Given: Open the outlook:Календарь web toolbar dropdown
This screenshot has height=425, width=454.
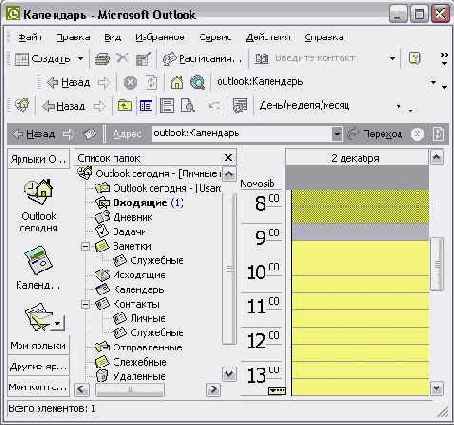Looking at the screenshot, I should (x=433, y=82).
